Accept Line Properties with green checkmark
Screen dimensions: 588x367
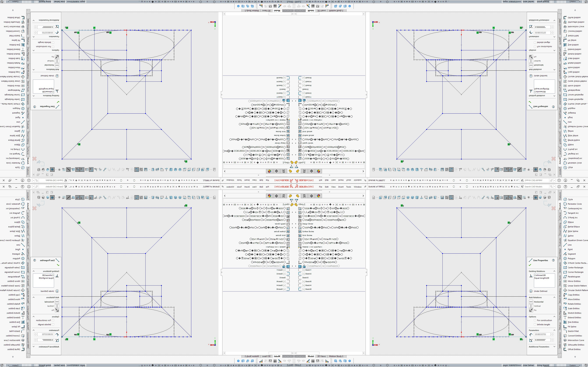(x=530, y=265)
